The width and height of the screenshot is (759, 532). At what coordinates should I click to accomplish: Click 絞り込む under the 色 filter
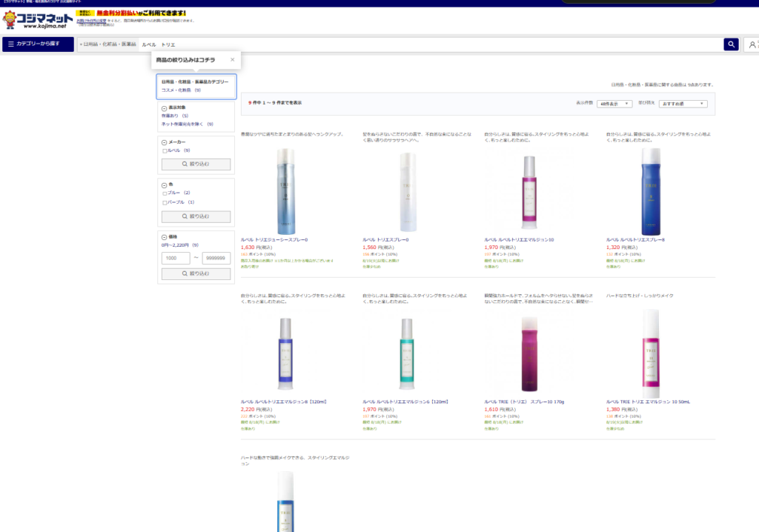click(196, 216)
